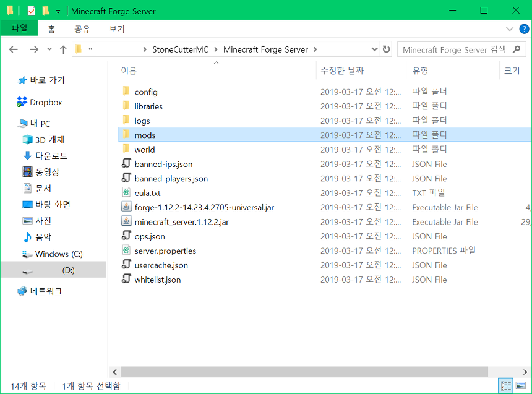The height and width of the screenshot is (394, 532).
Task: Open the address bar history dropdown
Action: (374, 49)
